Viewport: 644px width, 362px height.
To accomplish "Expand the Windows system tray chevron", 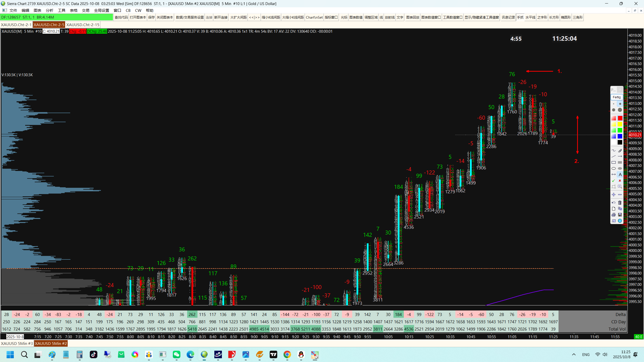I will (x=574, y=354).
